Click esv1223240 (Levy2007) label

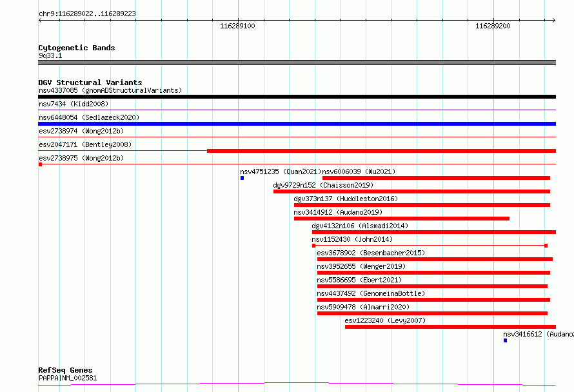(385, 320)
